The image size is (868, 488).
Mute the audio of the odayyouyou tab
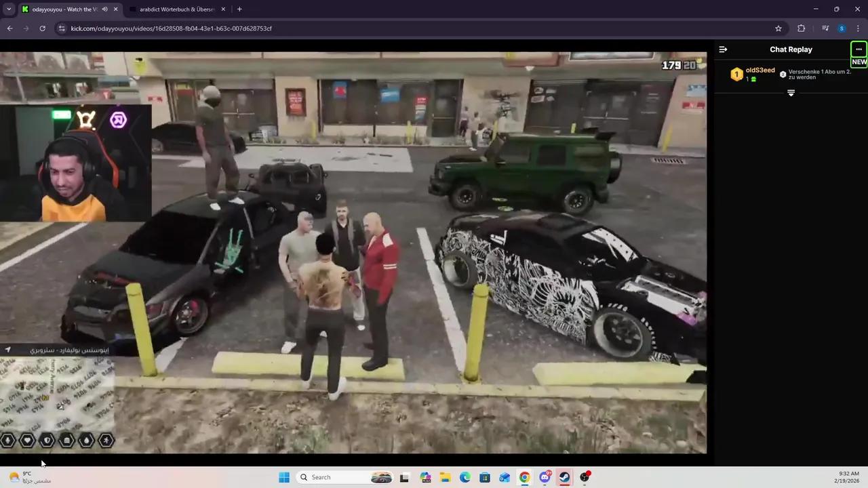[104, 9]
